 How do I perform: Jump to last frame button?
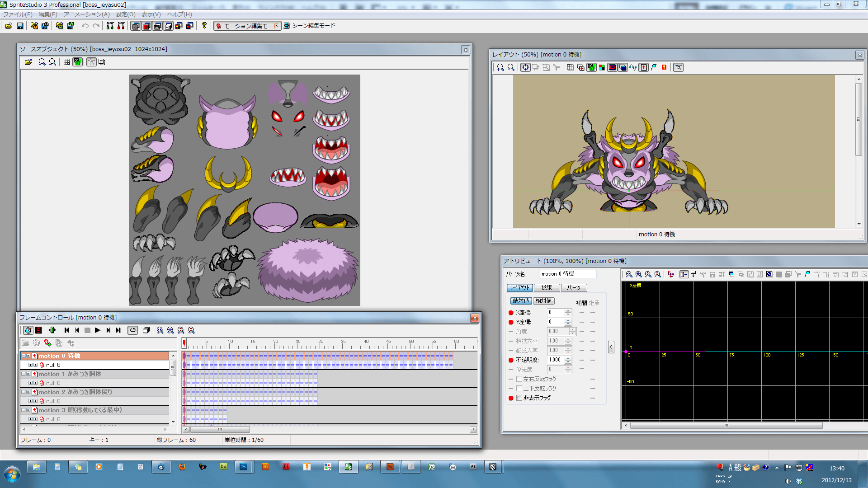[x=118, y=330]
